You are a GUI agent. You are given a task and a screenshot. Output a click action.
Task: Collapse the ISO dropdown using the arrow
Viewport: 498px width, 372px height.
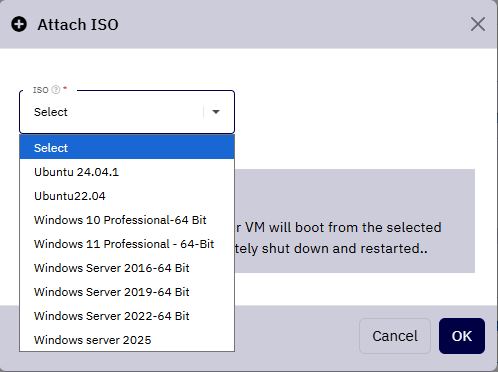click(216, 112)
